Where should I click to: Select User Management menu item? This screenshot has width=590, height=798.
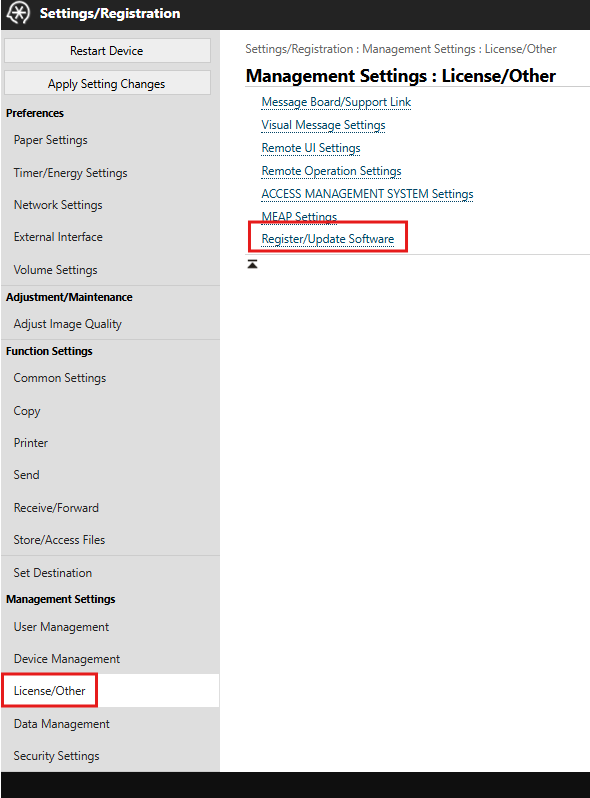click(61, 627)
